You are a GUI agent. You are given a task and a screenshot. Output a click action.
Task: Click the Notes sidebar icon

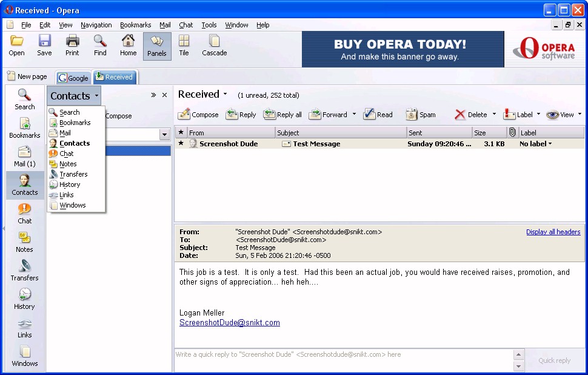coord(24,242)
